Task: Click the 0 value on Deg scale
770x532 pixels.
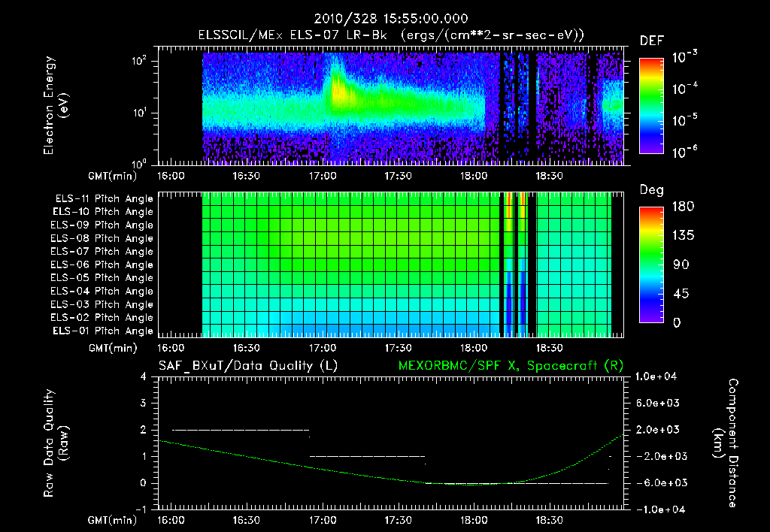Action: tap(677, 322)
